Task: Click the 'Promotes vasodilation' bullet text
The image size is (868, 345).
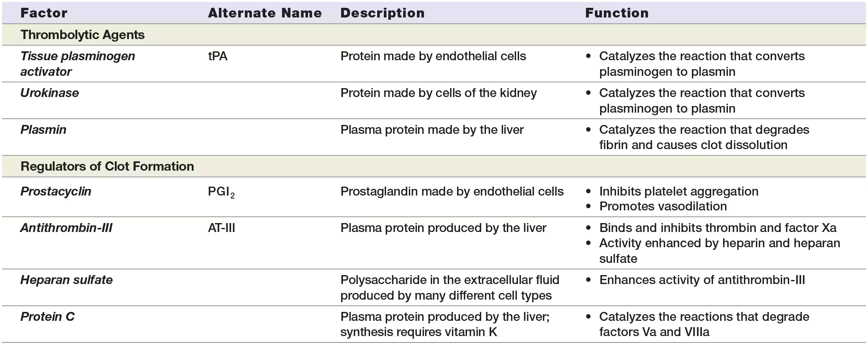Action: pyautogui.click(x=663, y=206)
